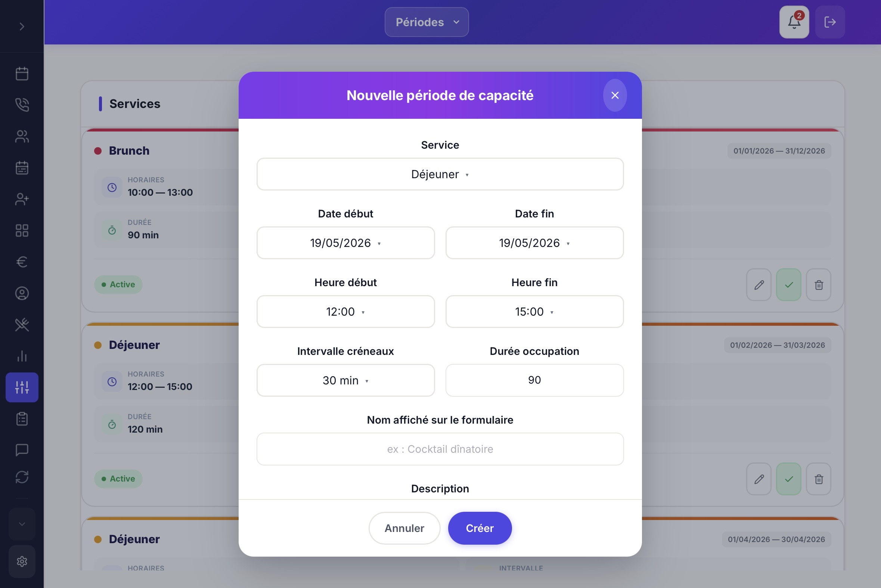The width and height of the screenshot is (881, 588).
Task: Click the Nom affiché sur le formulaire field
Action: 440,449
